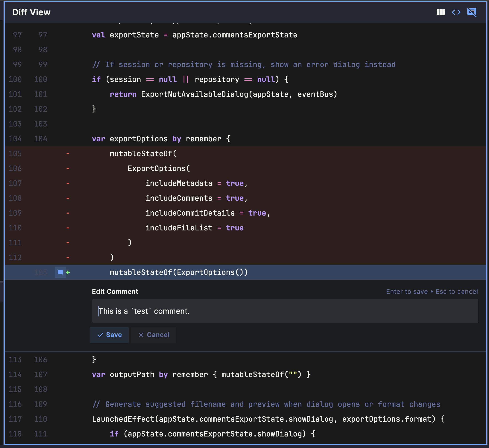Focus the comment text input field
Image resolution: width=489 pixels, height=448 pixels.
click(285, 311)
